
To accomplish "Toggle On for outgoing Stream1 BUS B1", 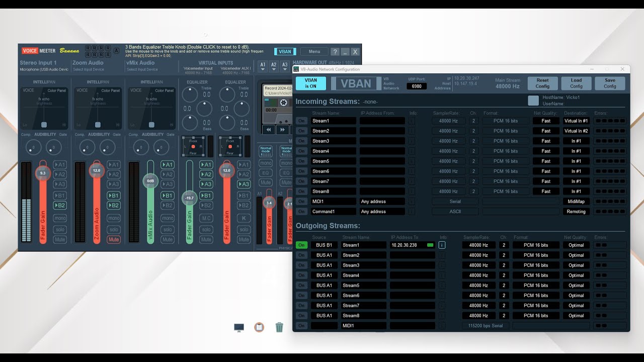I will tap(301, 245).
